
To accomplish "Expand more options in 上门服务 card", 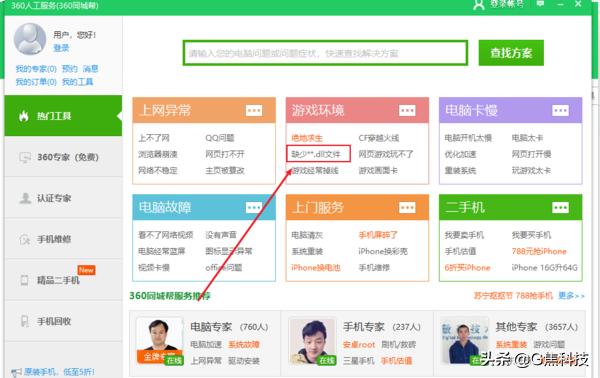I will click(407, 208).
